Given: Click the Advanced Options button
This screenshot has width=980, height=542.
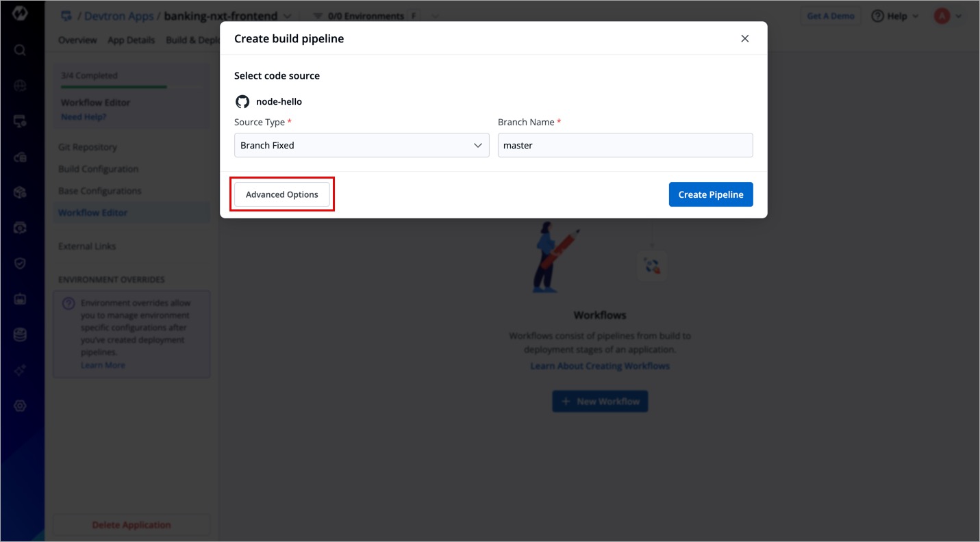Looking at the screenshot, I should point(282,195).
